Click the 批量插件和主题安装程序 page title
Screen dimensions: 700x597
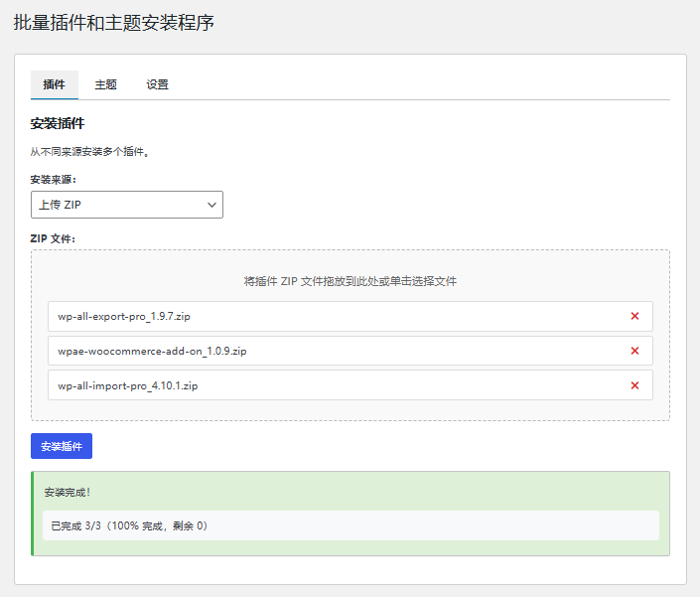coord(113,22)
